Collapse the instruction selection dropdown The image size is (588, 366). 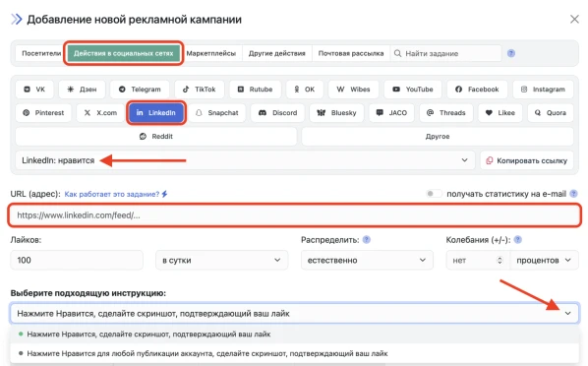click(x=567, y=313)
